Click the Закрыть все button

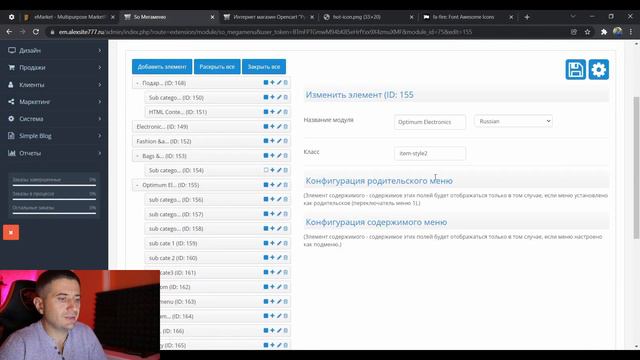click(264, 67)
